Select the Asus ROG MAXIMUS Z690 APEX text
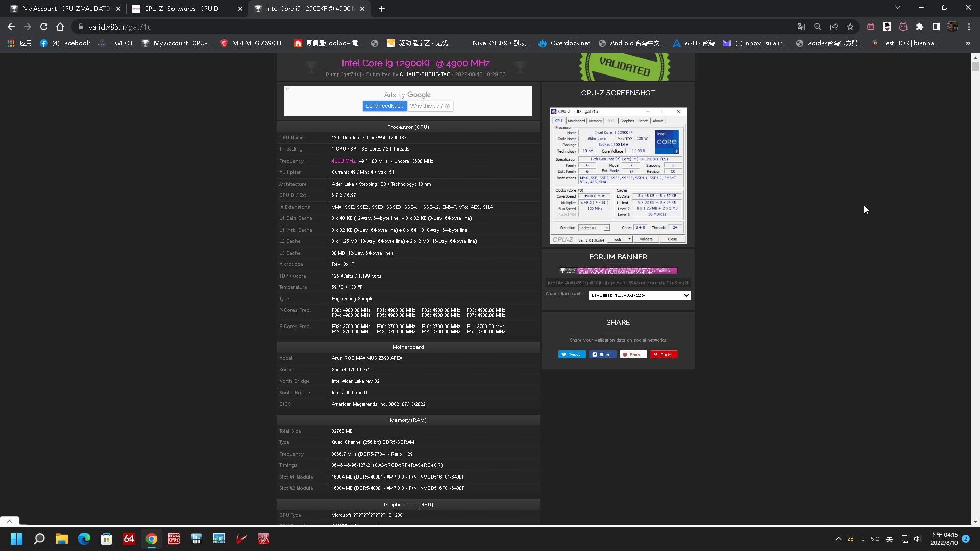 [x=367, y=358]
